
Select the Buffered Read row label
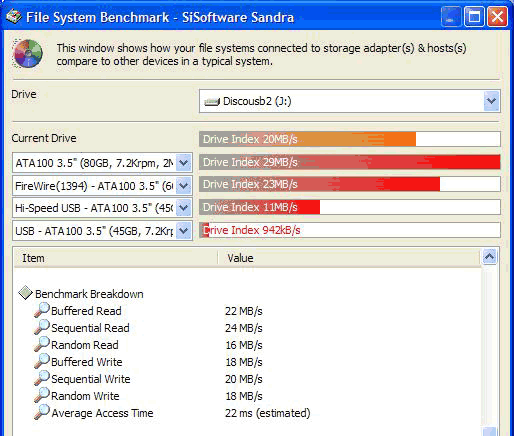[x=86, y=311]
